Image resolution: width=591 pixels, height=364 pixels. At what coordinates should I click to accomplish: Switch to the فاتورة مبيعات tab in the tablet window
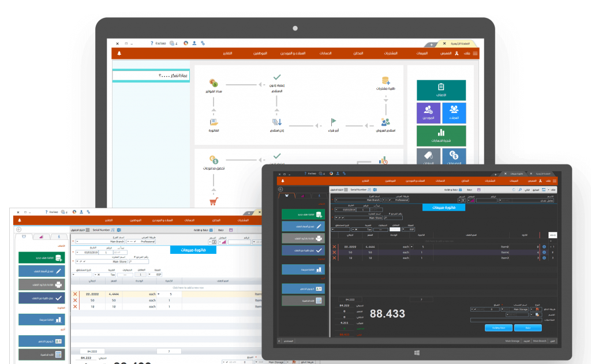517,174
